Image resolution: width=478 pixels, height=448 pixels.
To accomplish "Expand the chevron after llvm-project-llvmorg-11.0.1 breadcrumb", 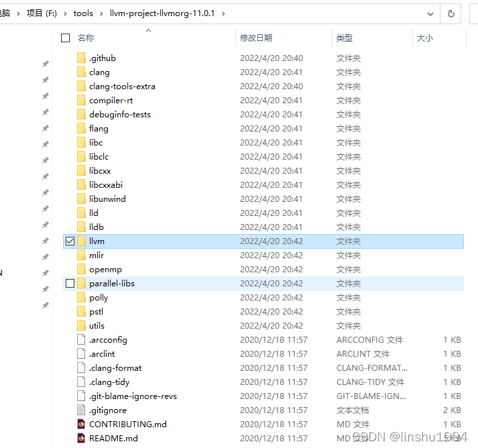I will click(x=223, y=13).
